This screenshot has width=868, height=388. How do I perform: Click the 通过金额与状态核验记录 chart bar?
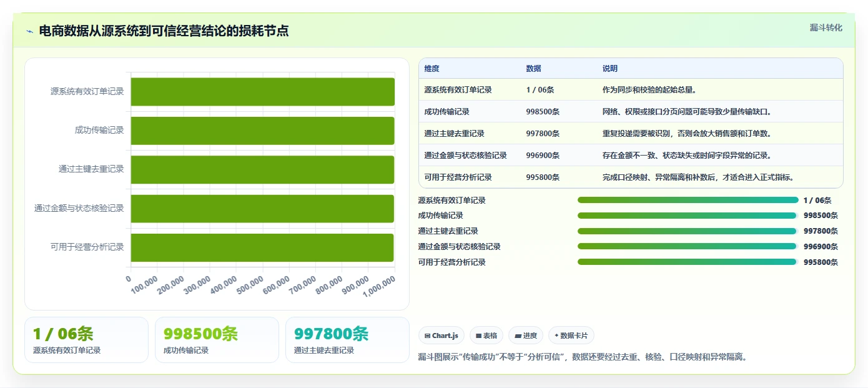262,209
